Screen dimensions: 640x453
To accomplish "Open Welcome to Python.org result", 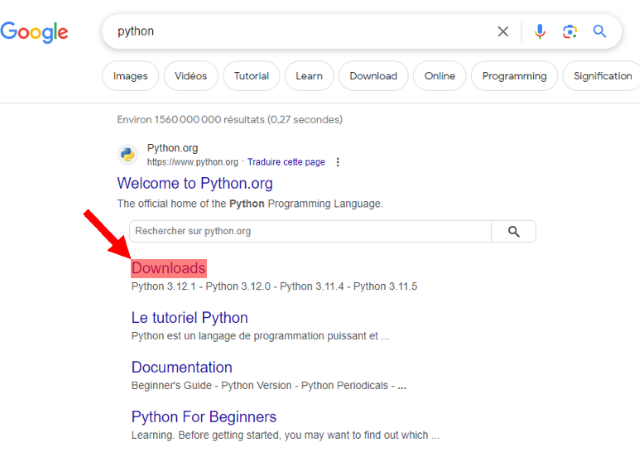I will (x=195, y=183).
